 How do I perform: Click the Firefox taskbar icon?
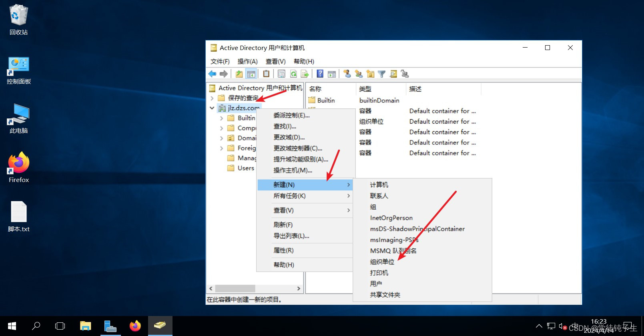click(135, 326)
